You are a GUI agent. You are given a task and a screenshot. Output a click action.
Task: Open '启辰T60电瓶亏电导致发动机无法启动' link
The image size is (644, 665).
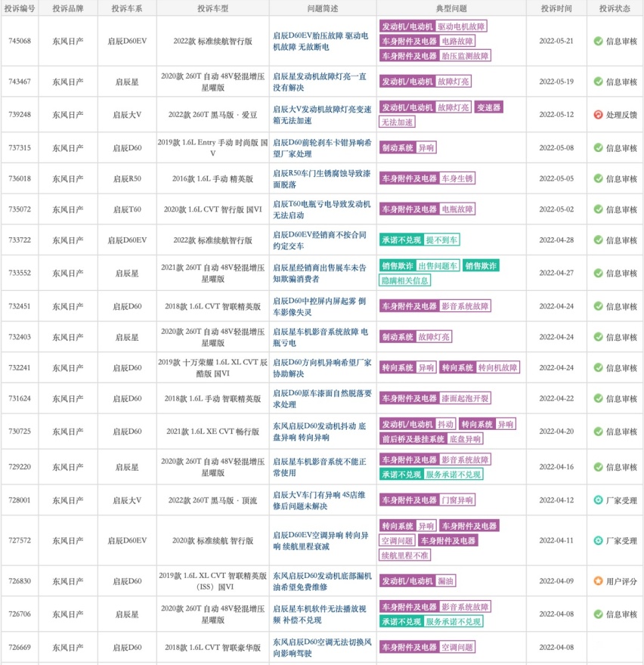321,209
